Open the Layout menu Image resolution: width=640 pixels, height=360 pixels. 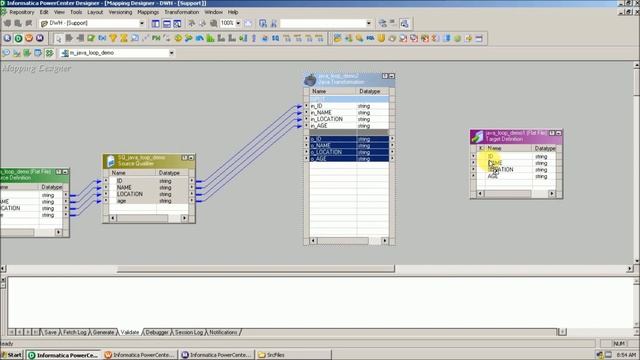(x=95, y=12)
